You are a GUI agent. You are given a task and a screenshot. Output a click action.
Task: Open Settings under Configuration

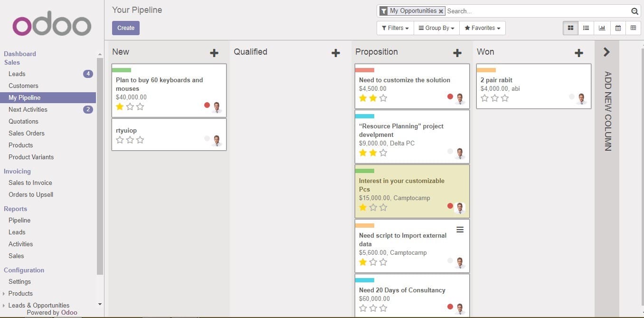19,282
